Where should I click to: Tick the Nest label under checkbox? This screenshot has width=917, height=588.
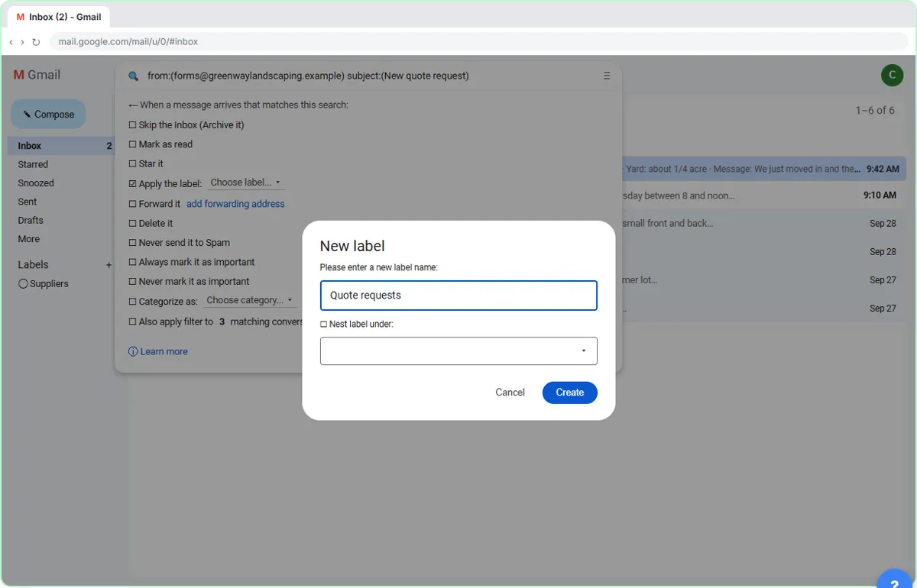click(x=323, y=325)
